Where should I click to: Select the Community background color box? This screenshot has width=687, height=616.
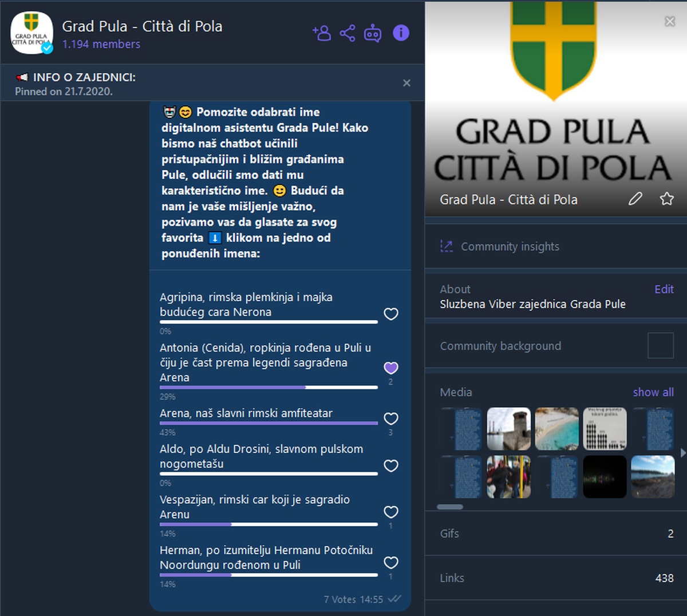(661, 345)
